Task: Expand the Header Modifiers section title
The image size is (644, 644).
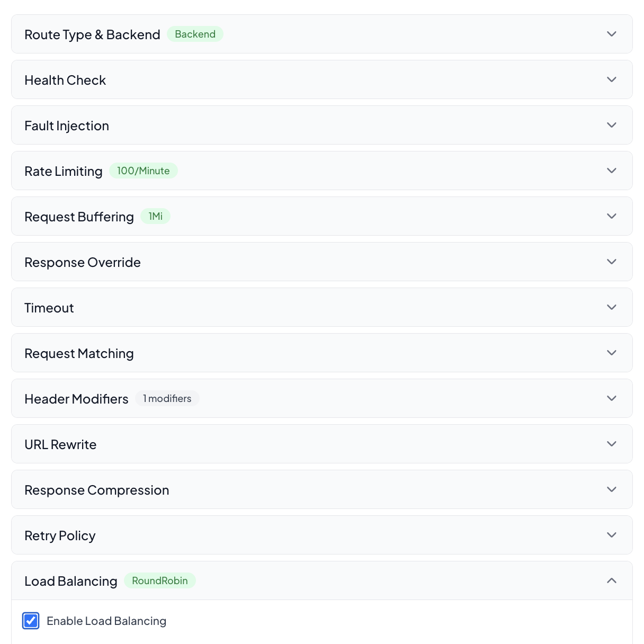Action: pyautogui.click(x=76, y=399)
